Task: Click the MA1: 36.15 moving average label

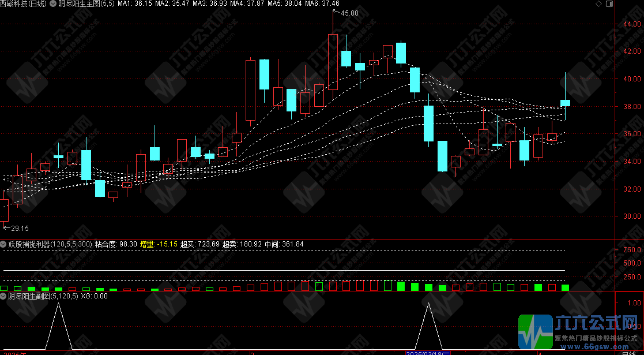Action: pos(135,4)
